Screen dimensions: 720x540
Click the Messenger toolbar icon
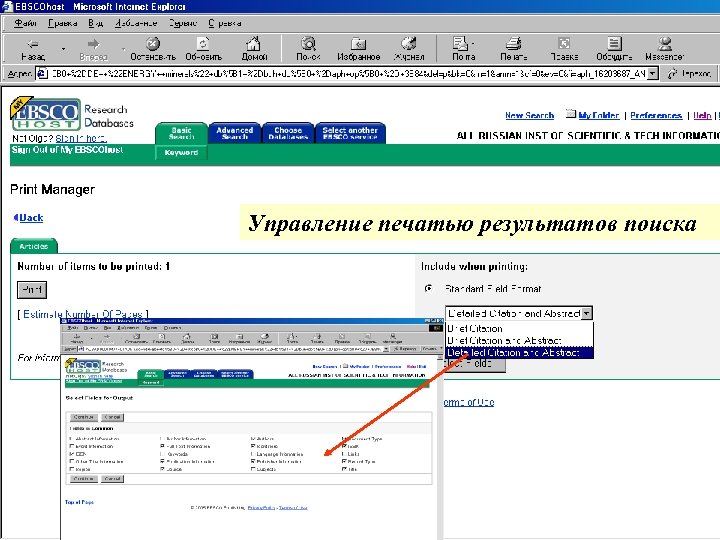pyautogui.click(x=664, y=44)
